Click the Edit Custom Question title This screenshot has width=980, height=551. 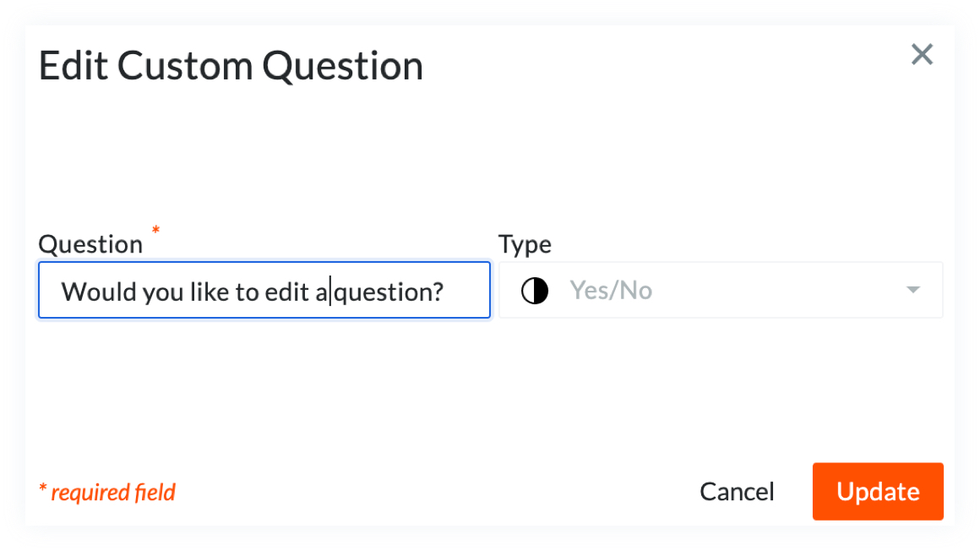click(230, 65)
